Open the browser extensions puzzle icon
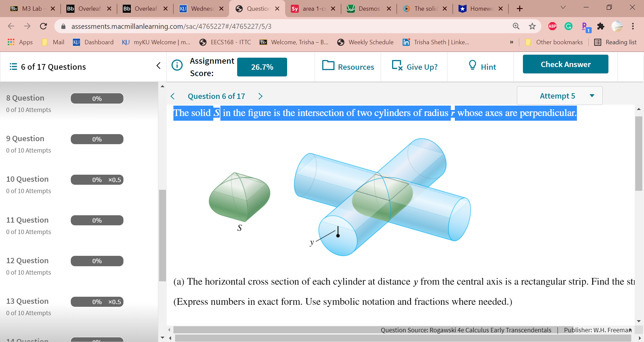This screenshot has height=342, width=644. [x=601, y=26]
